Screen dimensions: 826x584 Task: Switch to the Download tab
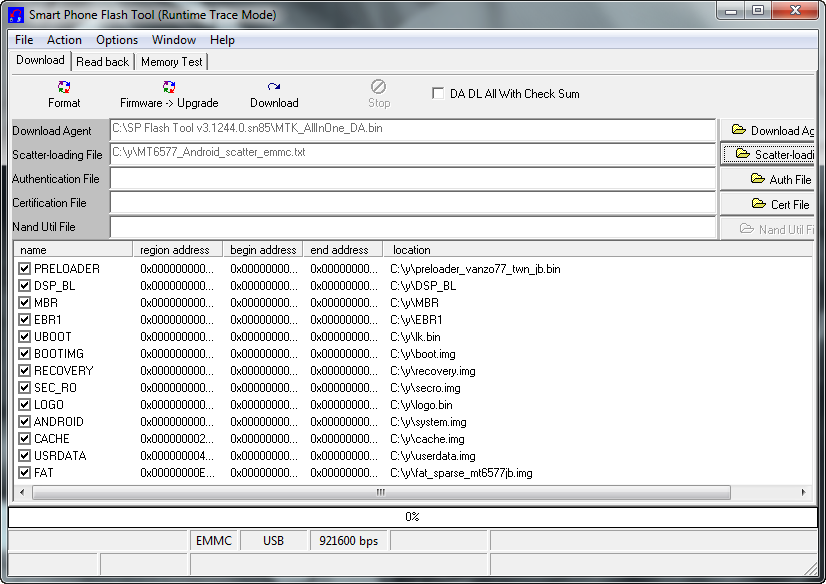(40, 60)
